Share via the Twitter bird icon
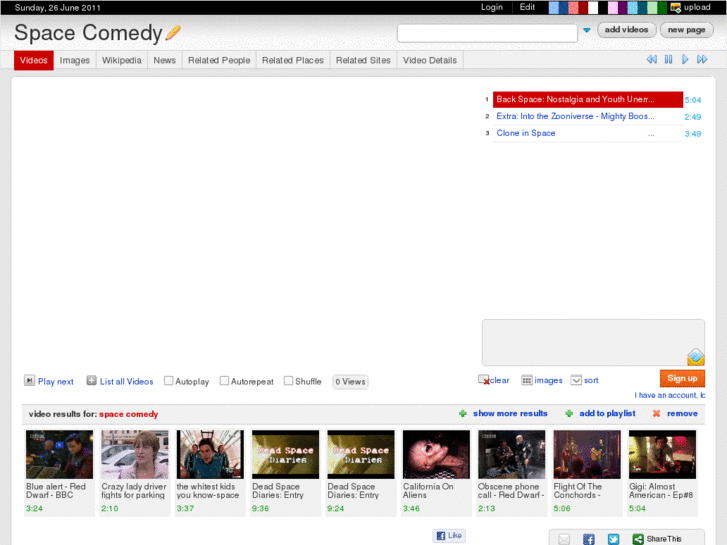727x545 pixels. pos(613,539)
